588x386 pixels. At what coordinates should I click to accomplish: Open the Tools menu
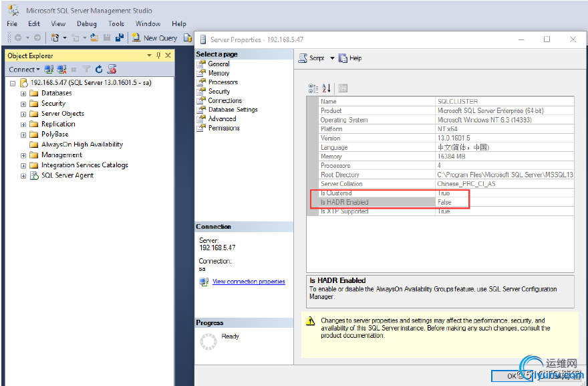(x=116, y=23)
